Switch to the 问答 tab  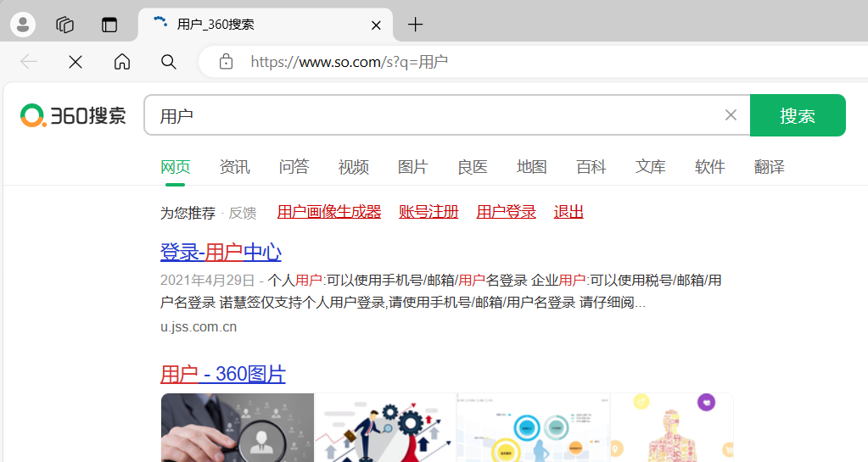coord(294,166)
